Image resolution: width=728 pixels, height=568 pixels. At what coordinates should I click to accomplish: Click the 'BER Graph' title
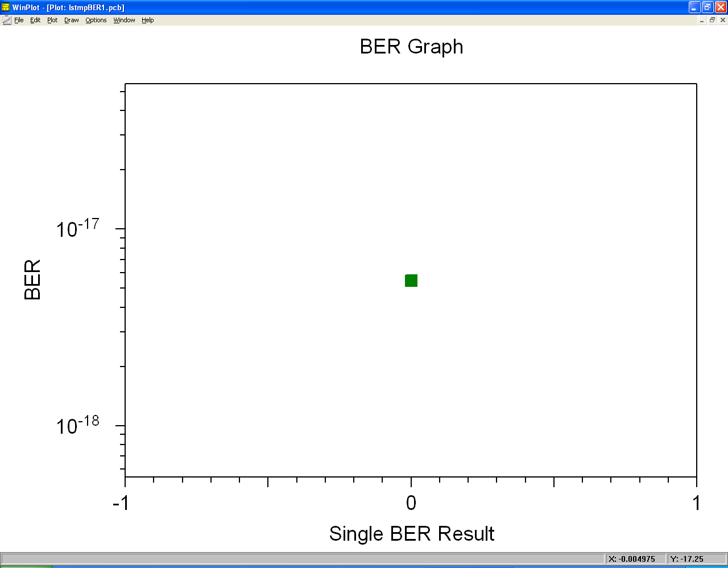[412, 47]
